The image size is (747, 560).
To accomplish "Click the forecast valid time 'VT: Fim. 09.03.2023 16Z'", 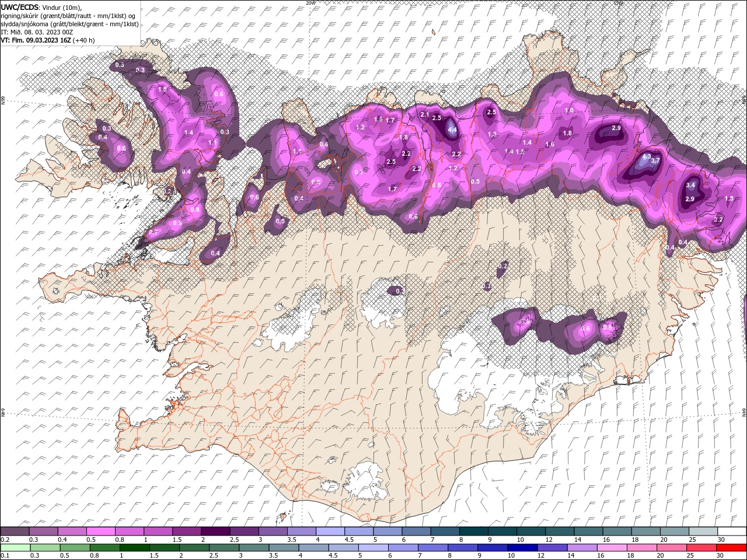I will click(x=36, y=40).
